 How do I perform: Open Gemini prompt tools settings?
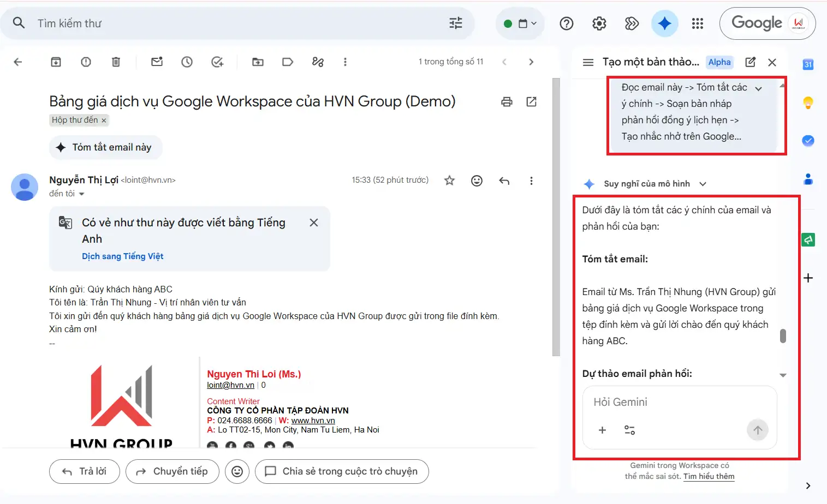coord(629,430)
